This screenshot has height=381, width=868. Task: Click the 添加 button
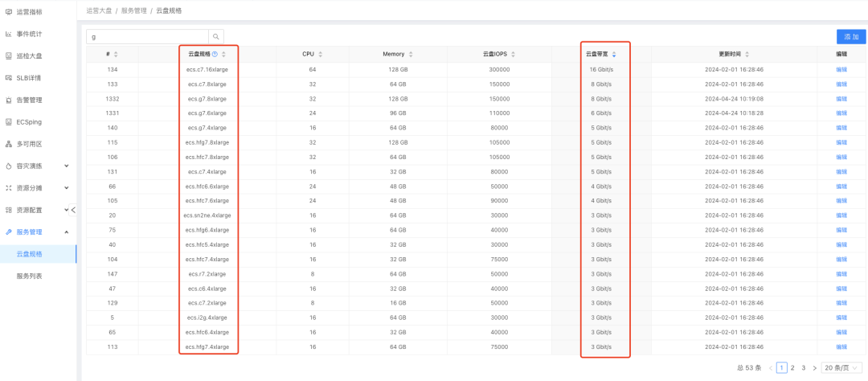click(851, 36)
